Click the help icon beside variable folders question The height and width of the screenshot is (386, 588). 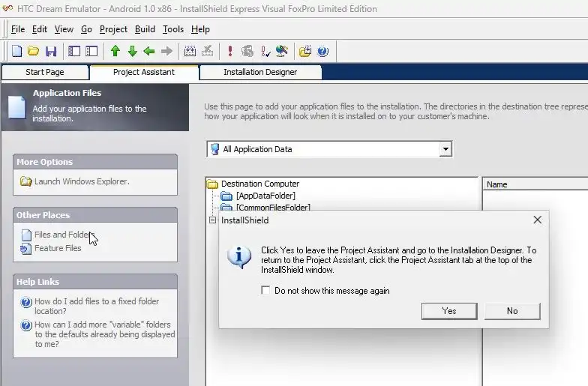coord(25,325)
